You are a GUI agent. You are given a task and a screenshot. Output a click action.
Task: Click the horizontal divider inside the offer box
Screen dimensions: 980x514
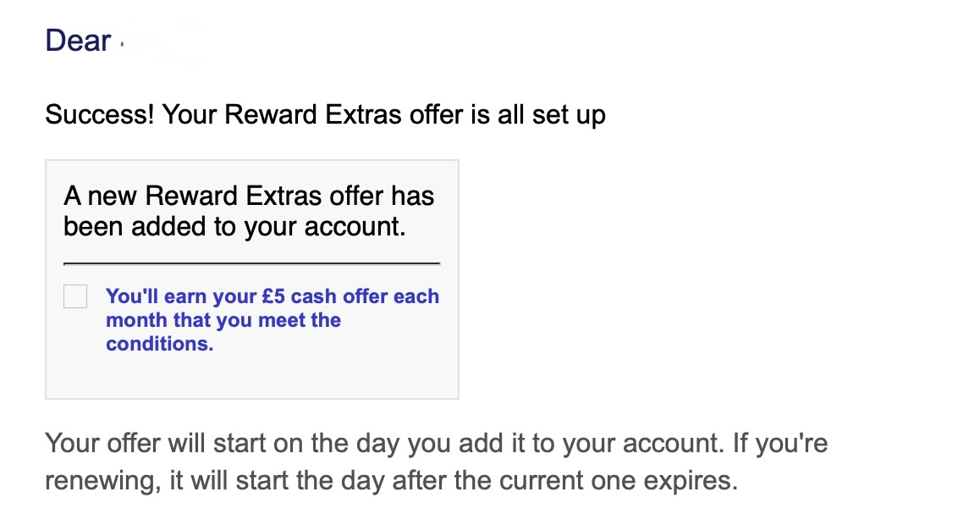252,264
